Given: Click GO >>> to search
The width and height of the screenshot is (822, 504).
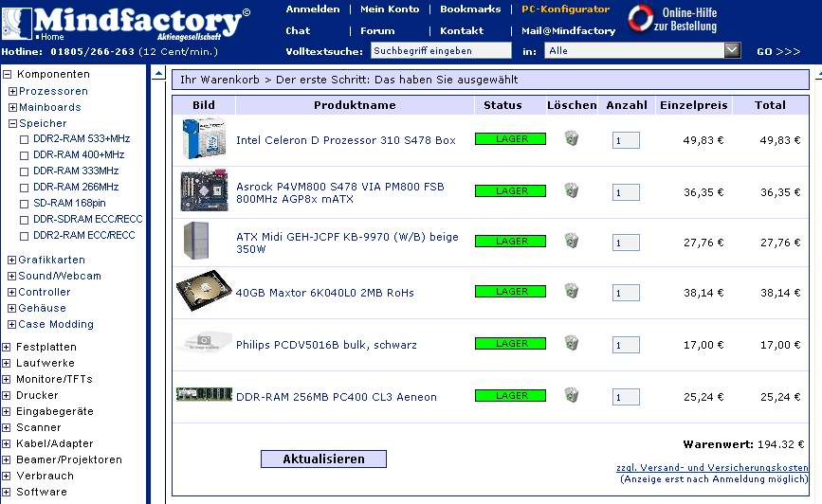Looking at the screenshot, I should click(x=778, y=51).
